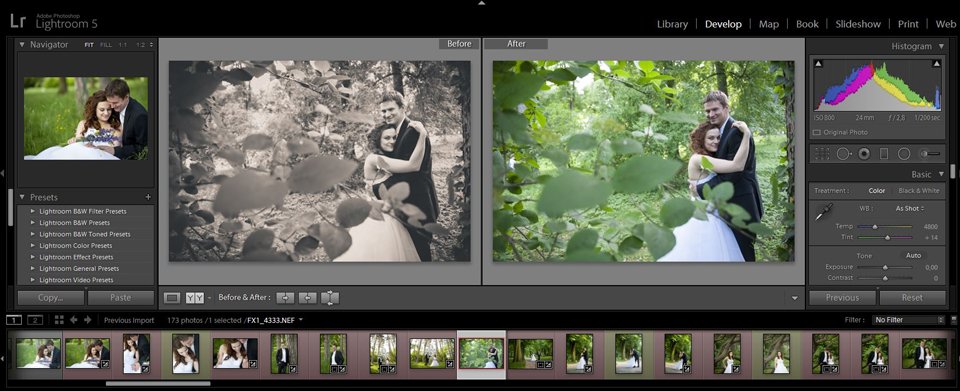Screen dimensions: 960x391
Task: Click the Tint slider handle
Action: (x=888, y=237)
